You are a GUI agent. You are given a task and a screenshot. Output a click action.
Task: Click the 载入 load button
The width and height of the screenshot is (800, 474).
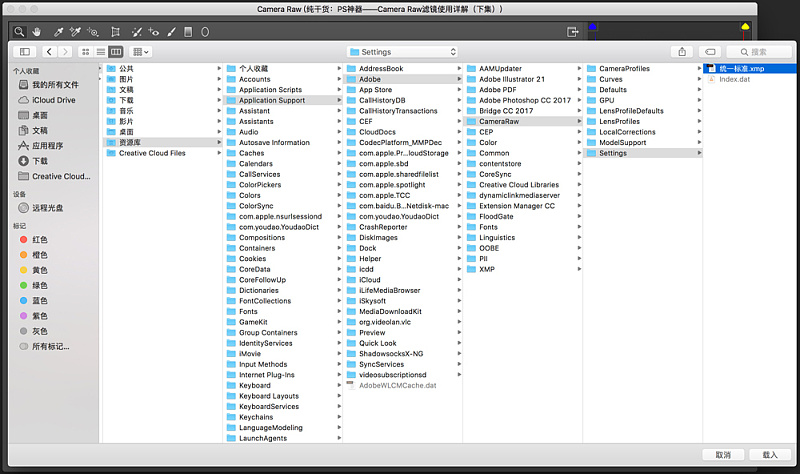tap(770, 455)
